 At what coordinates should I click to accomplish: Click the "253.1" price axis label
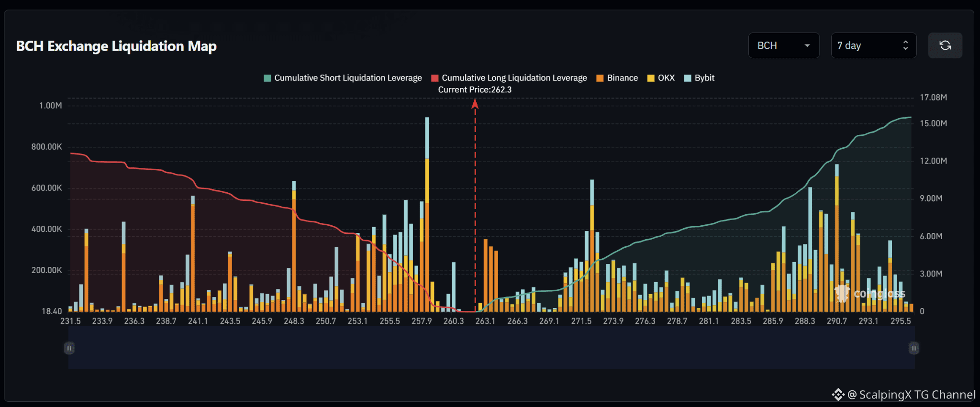click(x=358, y=321)
